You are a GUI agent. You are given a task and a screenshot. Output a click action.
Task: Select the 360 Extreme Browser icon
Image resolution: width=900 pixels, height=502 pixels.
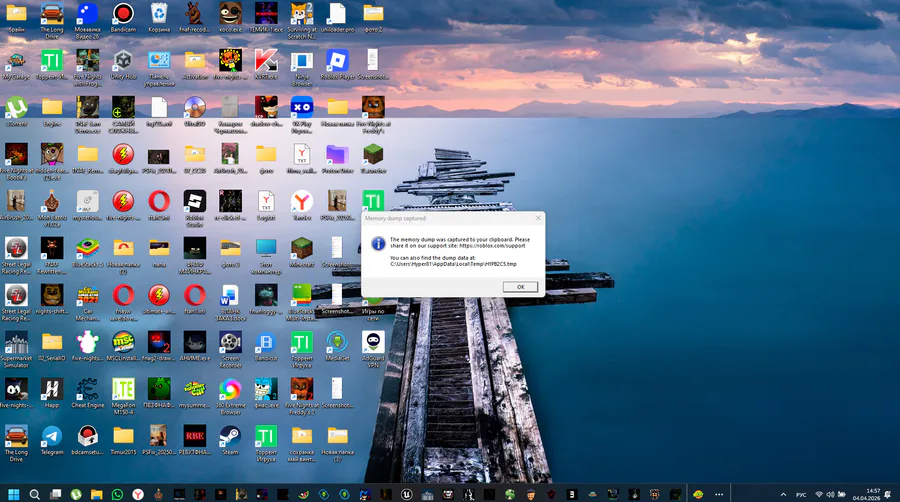point(230,396)
